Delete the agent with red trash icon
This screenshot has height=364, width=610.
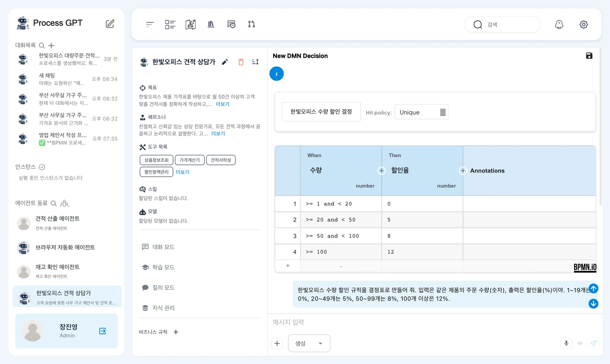241,62
